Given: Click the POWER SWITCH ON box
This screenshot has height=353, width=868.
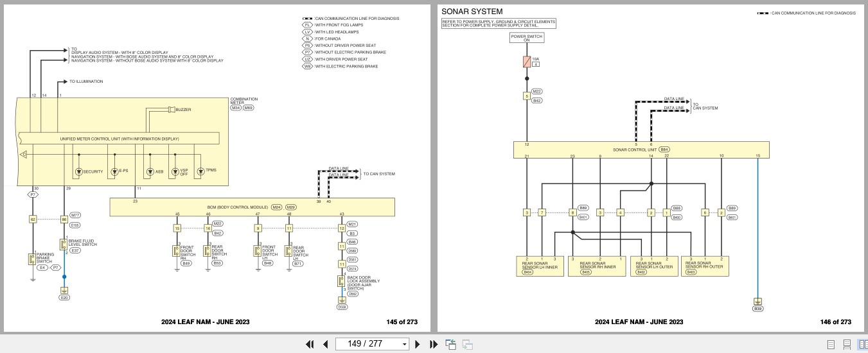Looking at the screenshot, I should 527,39.
